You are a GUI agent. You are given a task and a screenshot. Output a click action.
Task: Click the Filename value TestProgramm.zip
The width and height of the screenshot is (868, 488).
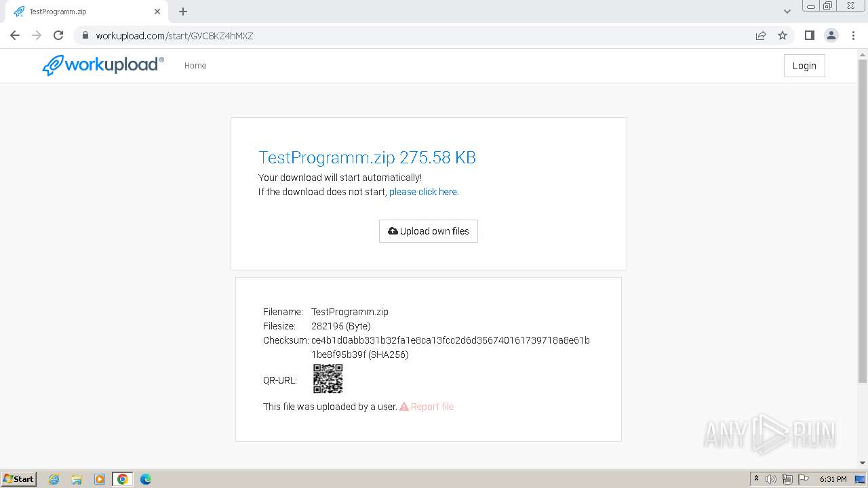point(350,312)
